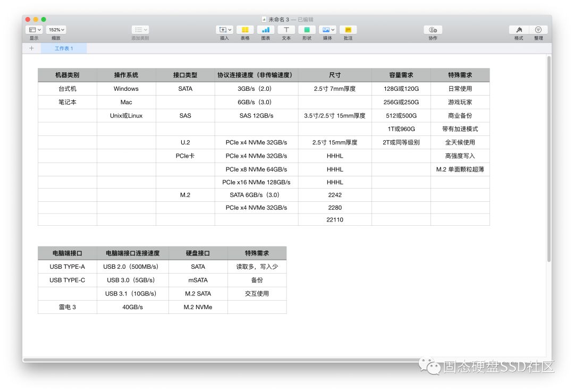
Task: Open the 显示 view options button
Action: 34,30
